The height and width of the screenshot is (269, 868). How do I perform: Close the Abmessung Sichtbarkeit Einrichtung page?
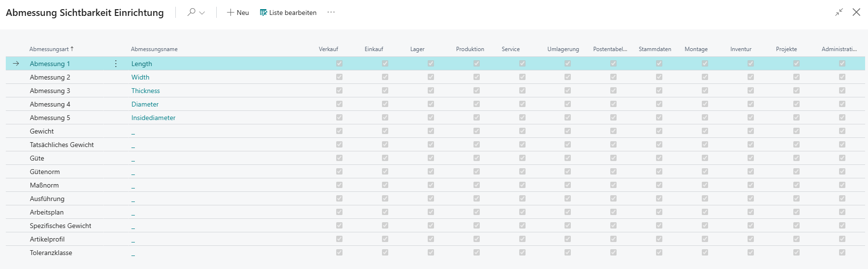tap(856, 13)
